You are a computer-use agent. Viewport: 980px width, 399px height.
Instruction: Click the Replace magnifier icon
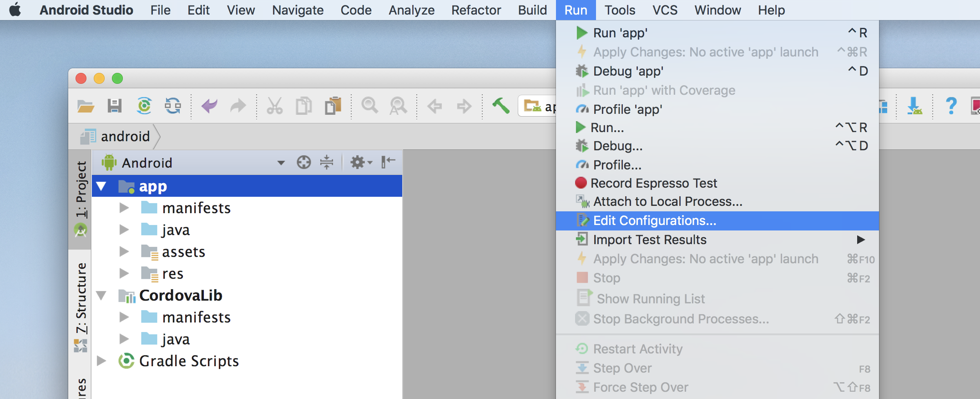[399, 106]
